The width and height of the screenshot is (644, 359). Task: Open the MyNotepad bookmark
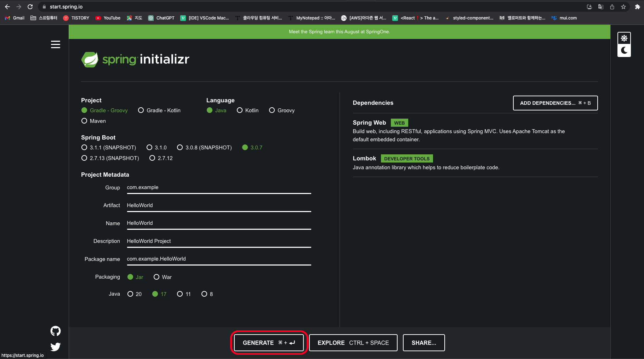(x=312, y=18)
